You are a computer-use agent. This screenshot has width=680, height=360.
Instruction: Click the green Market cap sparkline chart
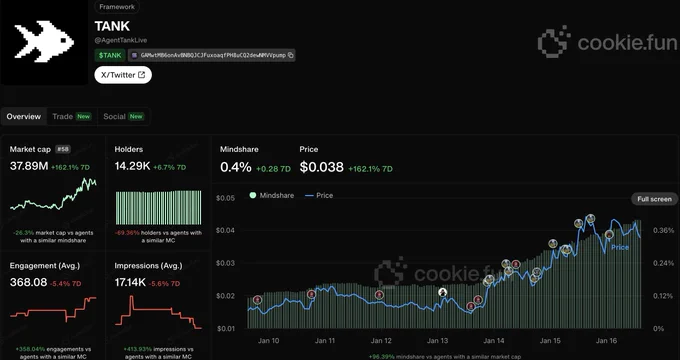coord(53,194)
